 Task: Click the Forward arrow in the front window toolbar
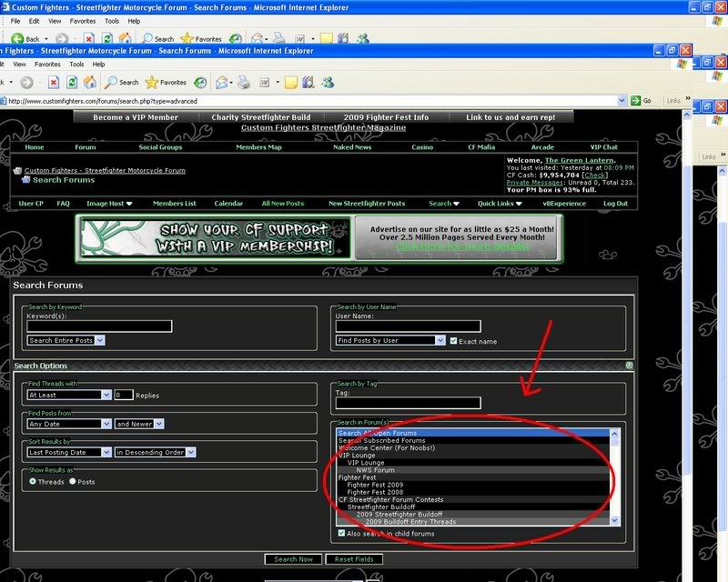pyautogui.click(x=27, y=83)
